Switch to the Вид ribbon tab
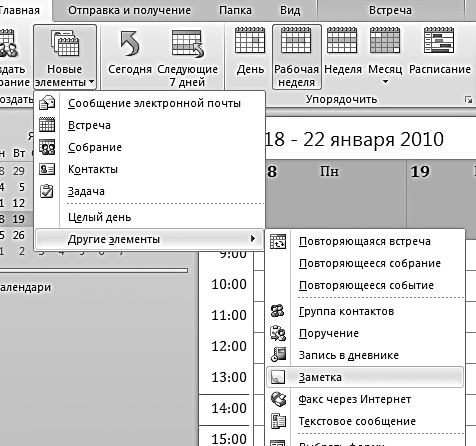The width and height of the screenshot is (476, 446). tap(290, 10)
